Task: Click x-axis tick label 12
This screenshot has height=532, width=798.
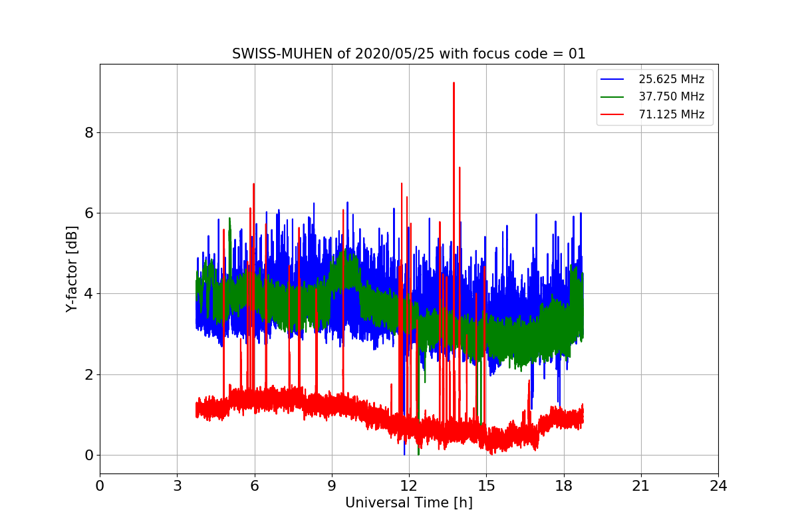Action: pos(409,486)
